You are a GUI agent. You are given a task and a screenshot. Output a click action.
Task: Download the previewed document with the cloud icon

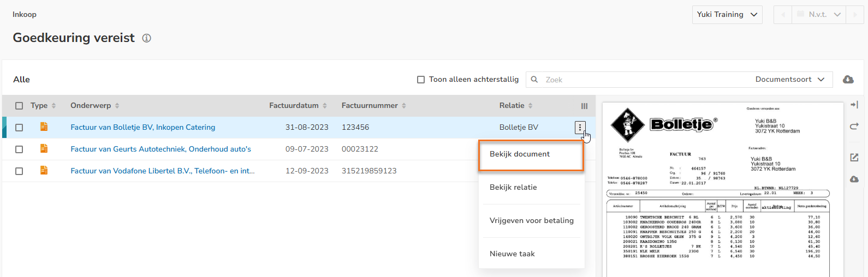tap(854, 179)
